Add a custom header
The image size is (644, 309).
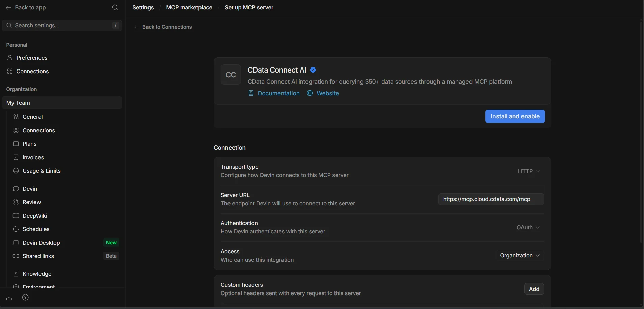click(534, 289)
